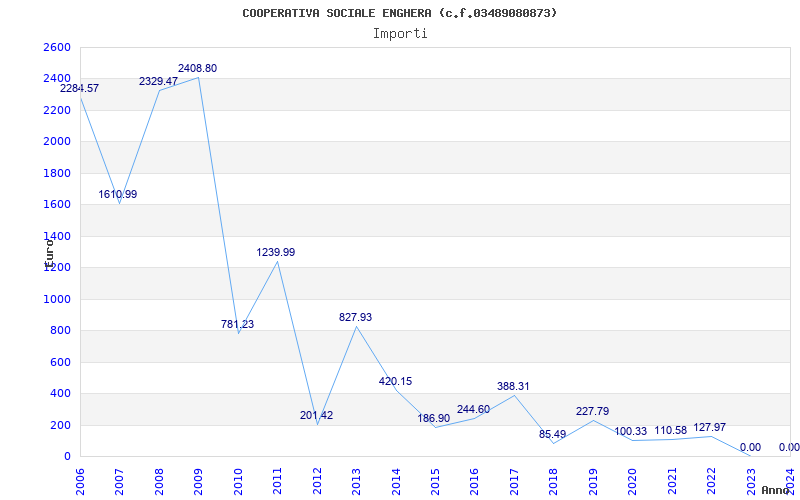Click the peak value 2408.80
800x500 pixels.
pos(197,68)
